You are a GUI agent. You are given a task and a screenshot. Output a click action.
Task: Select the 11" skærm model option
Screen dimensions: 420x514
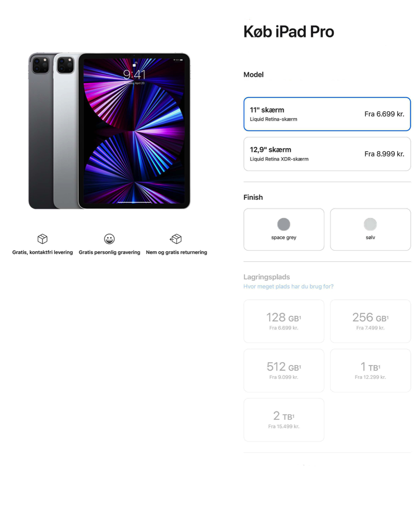coord(327,114)
